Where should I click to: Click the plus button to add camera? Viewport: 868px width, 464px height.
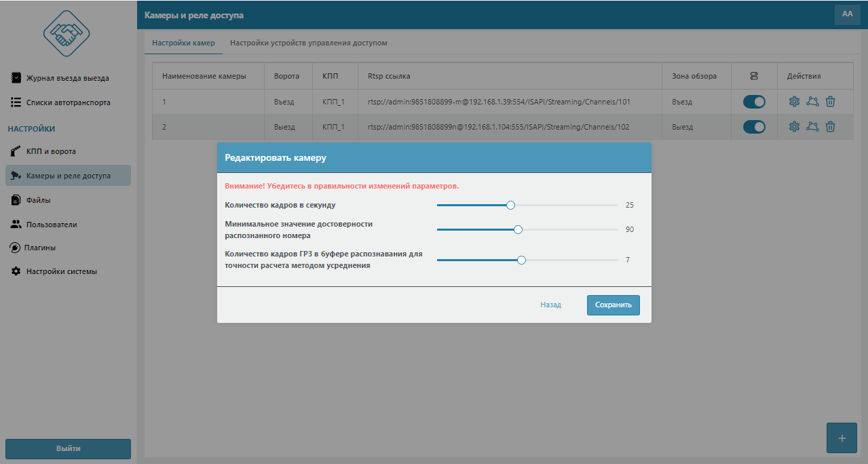click(842, 438)
